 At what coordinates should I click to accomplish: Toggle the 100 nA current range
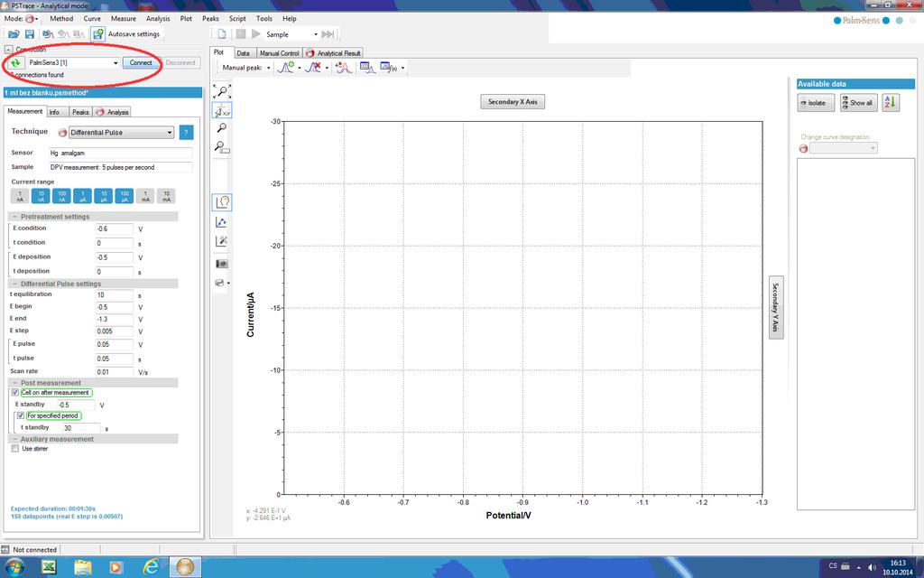(x=62, y=196)
